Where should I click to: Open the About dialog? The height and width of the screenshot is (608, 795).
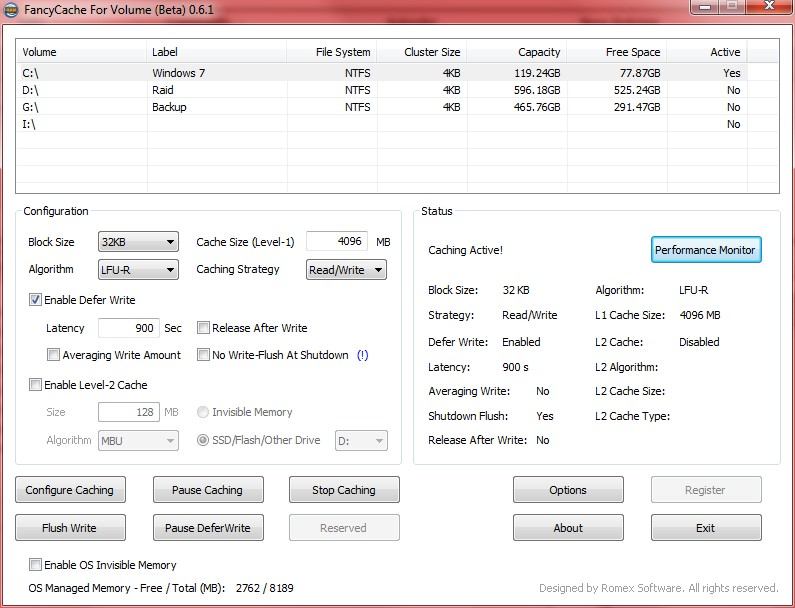568,528
